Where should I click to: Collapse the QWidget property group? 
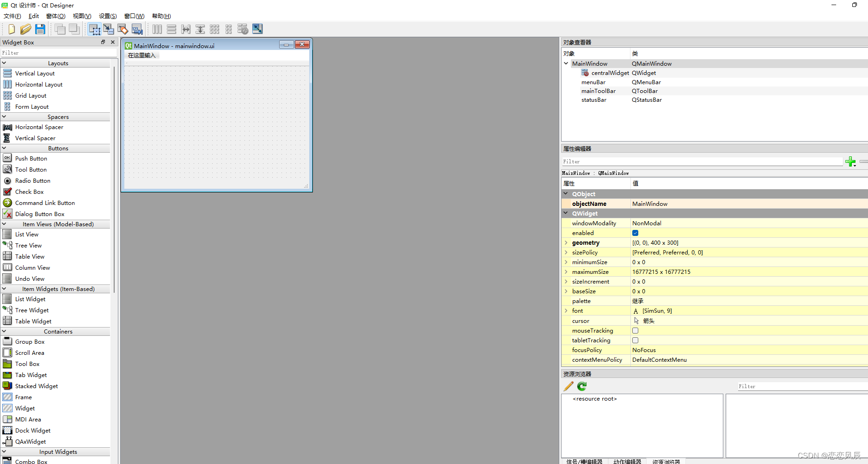tap(566, 213)
